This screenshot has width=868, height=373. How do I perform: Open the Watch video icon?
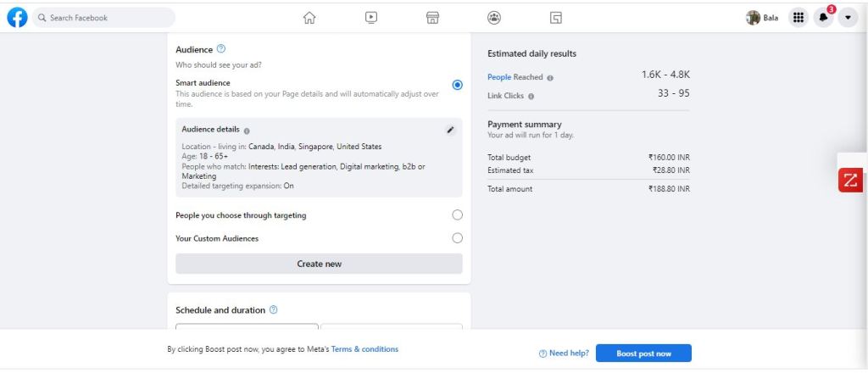click(x=371, y=17)
